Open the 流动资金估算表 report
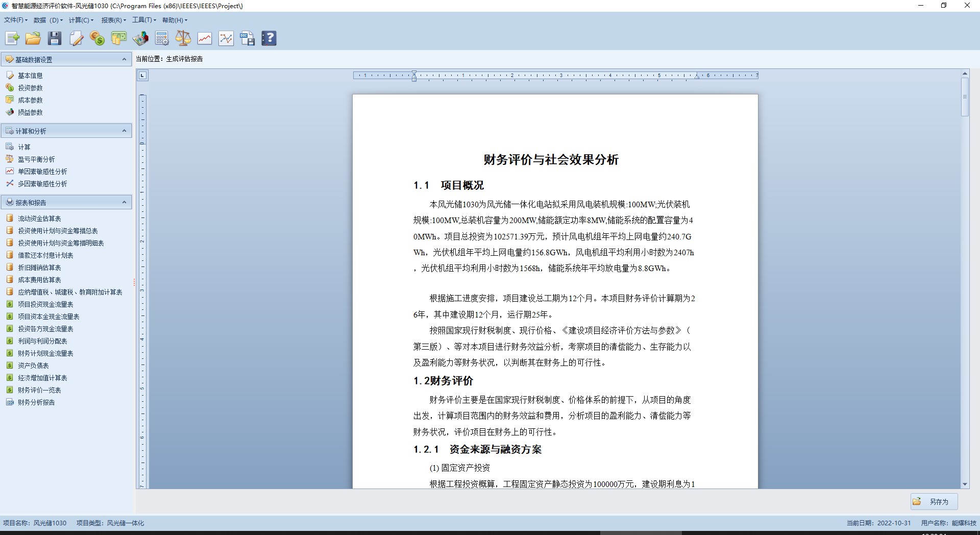The width and height of the screenshot is (980, 535). pos(39,218)
